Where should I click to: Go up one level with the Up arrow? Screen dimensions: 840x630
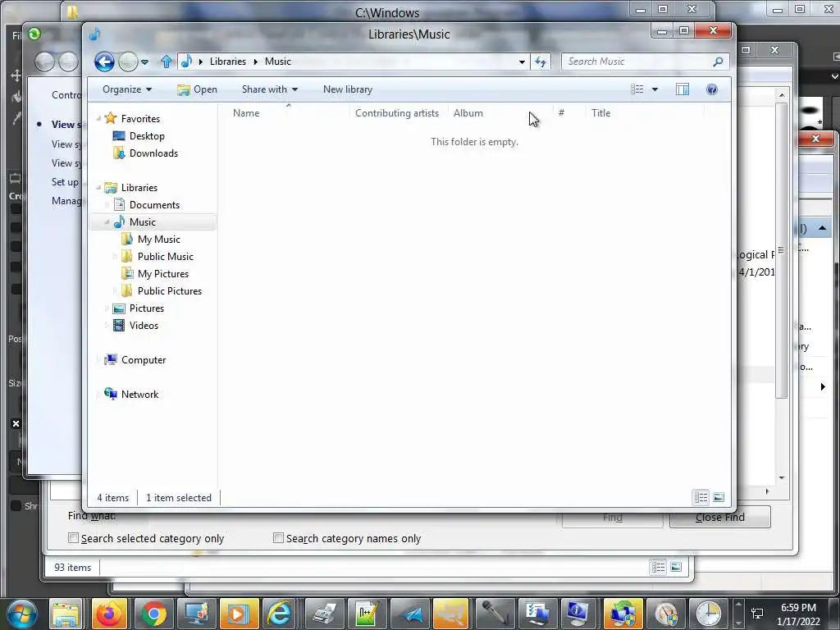click(167, 62)
